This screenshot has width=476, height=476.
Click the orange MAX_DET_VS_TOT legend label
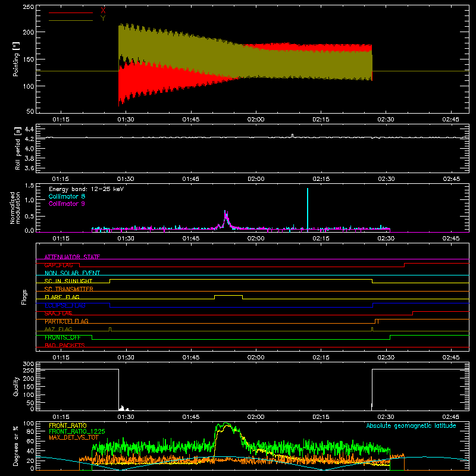[74, 437]
